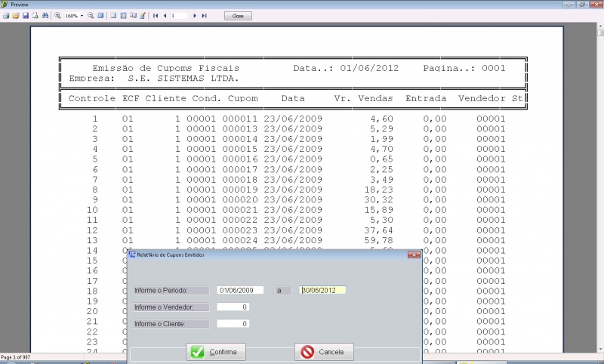Go to the previous page
Screen dimensions: 604x364
coord(165,15)
